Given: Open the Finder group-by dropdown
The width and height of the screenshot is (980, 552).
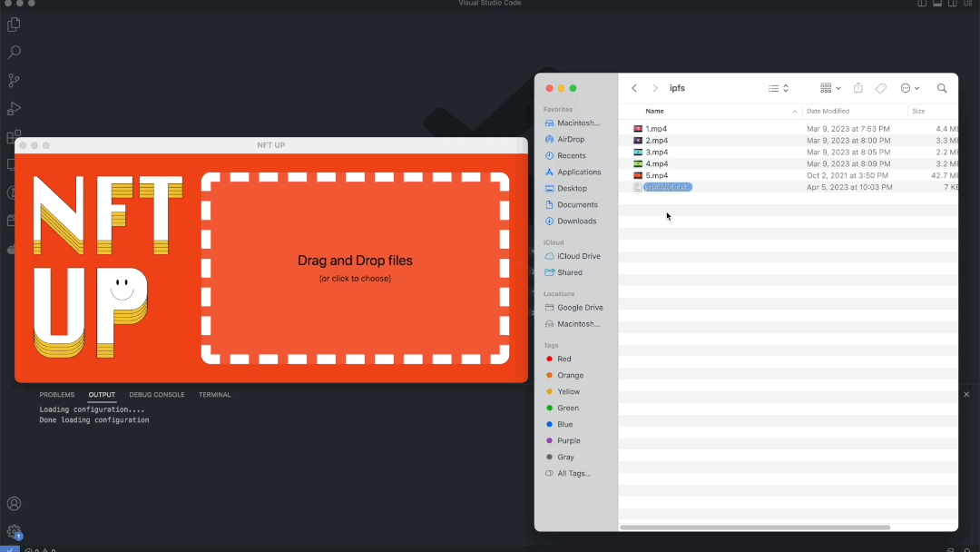Looking at the screenshot, I should (830, 88).
